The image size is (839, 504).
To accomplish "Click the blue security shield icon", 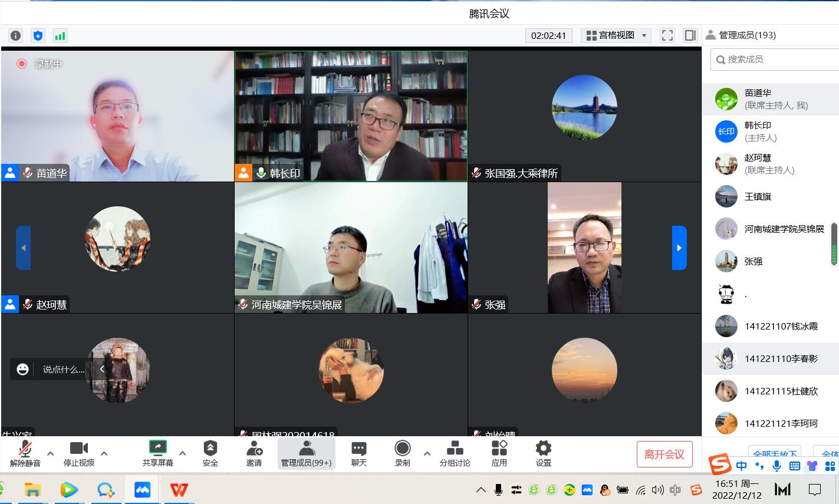I will coord(38,35).
